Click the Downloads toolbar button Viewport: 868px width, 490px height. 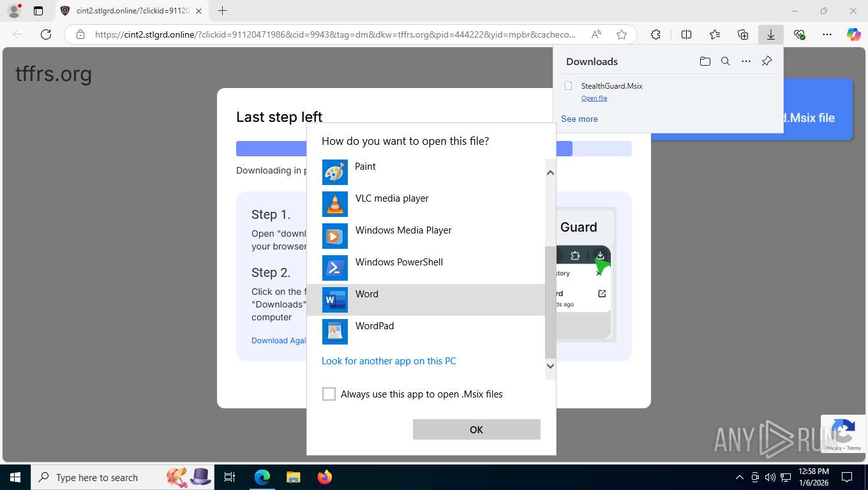[x=771, y=34]
